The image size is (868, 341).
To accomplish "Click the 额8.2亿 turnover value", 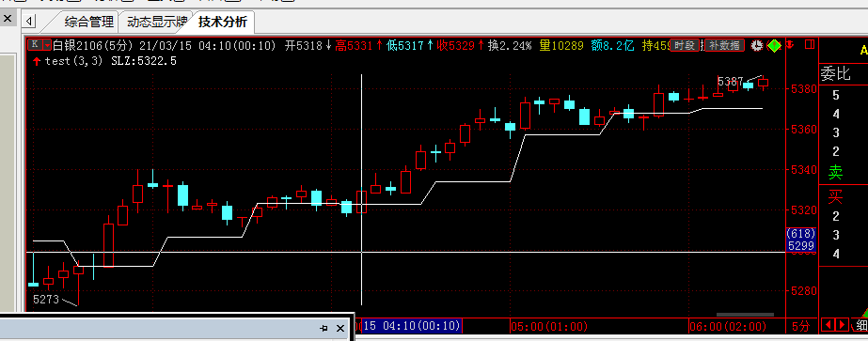I will point(612,45).
